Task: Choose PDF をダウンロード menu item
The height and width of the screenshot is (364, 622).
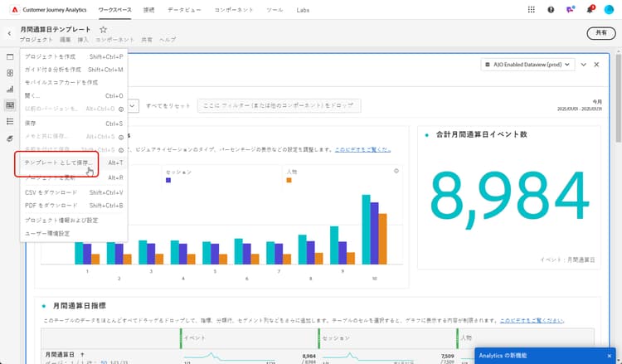Action: click(74, 206)
